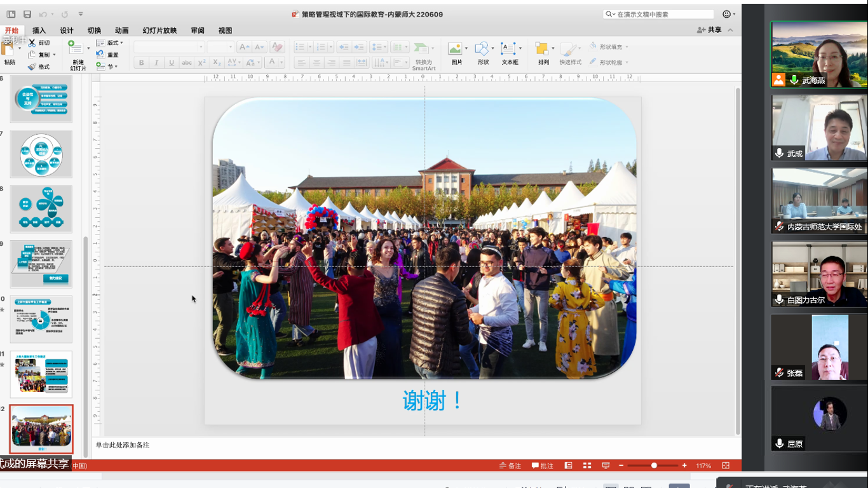Open the 设计 ribbon tab
Image resolution: width=868 pixels, height=488 pixels.
(x=67, y=30)
